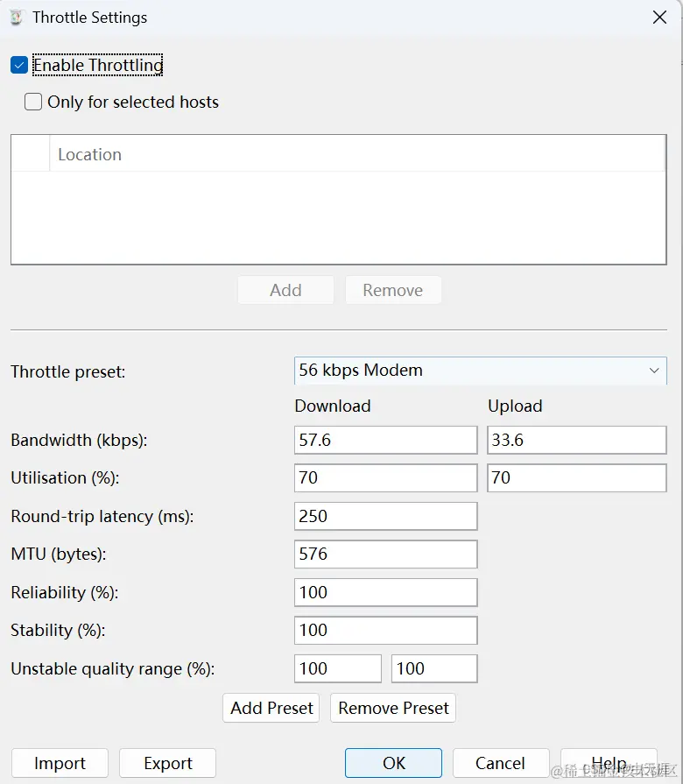The height and width of the screenshot is (784, 683).
Task: Open the Throttle preset dropdown
Action: click(480, 371)
